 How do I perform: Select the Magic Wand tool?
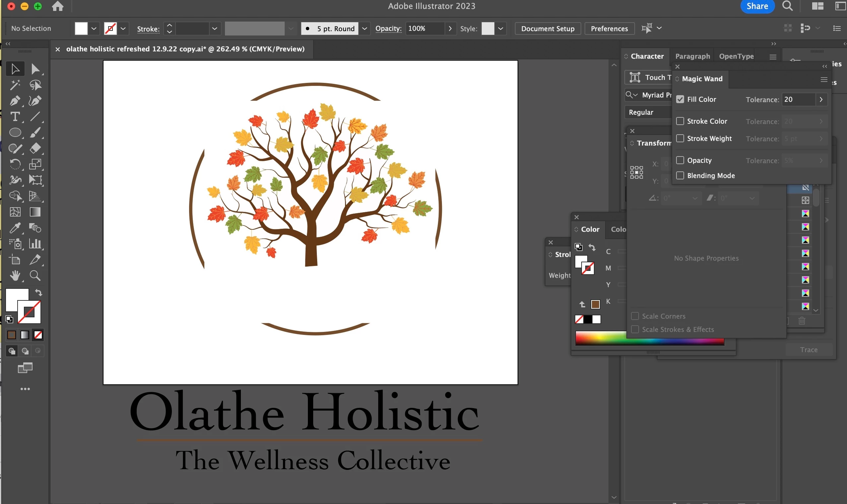(x=15, y=85)
